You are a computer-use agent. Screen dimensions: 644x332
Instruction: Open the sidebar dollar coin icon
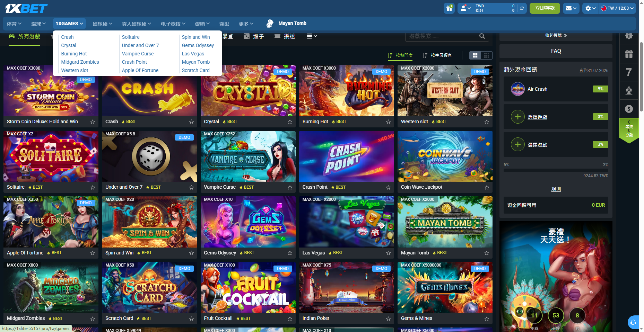point(629,109)
